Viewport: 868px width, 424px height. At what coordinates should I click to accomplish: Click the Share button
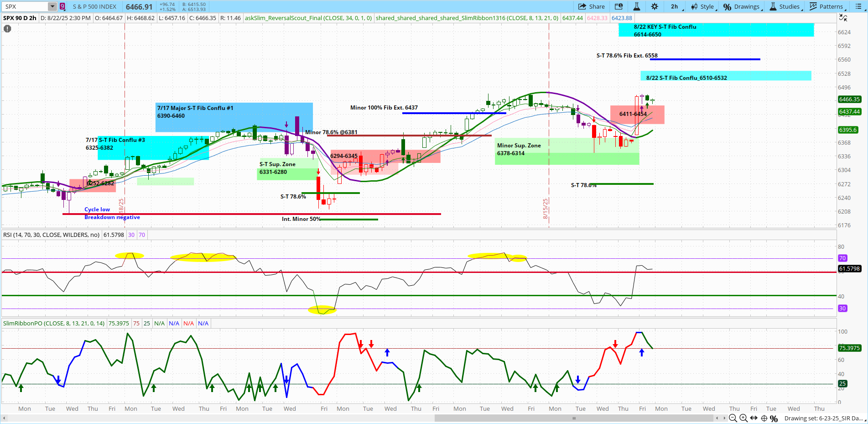point(592,6)
